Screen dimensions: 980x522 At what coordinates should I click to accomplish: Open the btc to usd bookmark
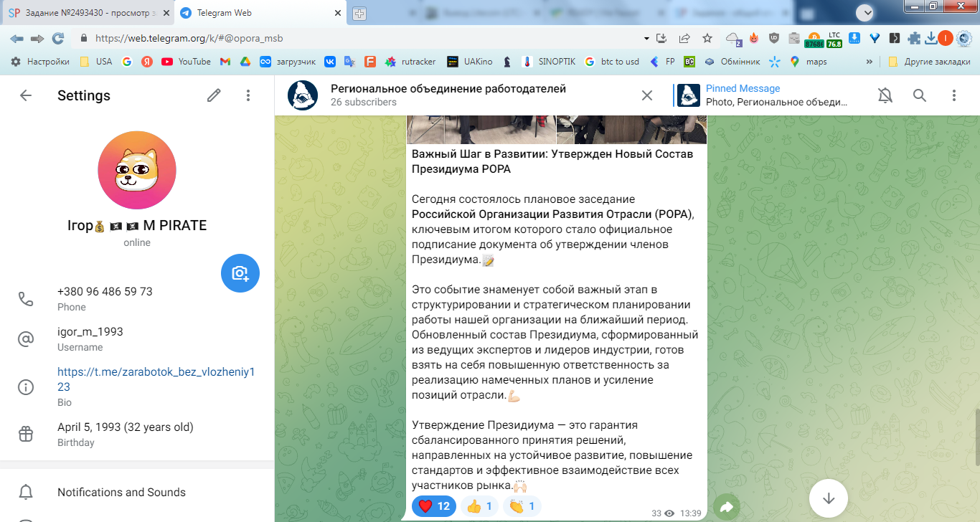pyautogui.click(x=612, y=62)
